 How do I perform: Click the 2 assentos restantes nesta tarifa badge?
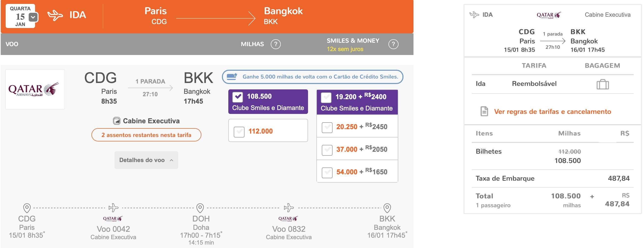click(x=146, y=135)
